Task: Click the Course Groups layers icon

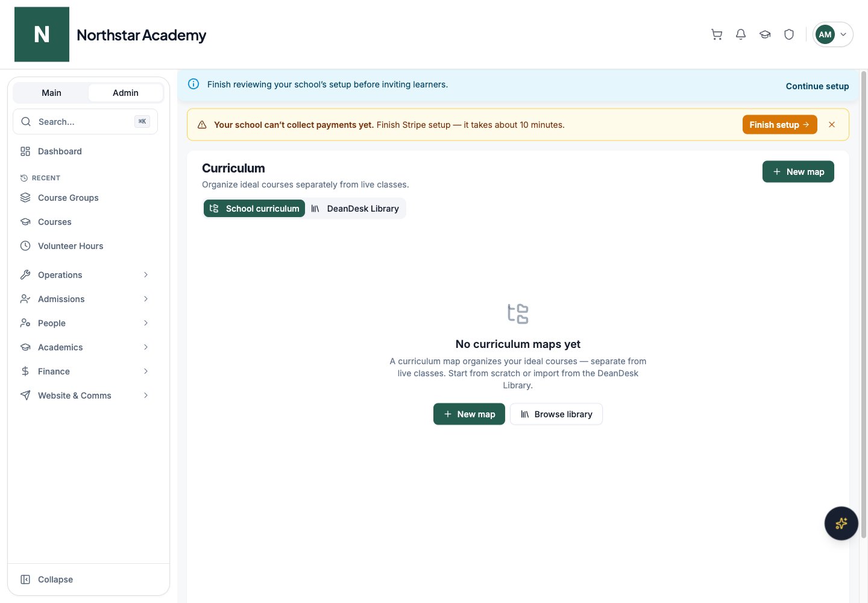Action: [x=25, y=198]
